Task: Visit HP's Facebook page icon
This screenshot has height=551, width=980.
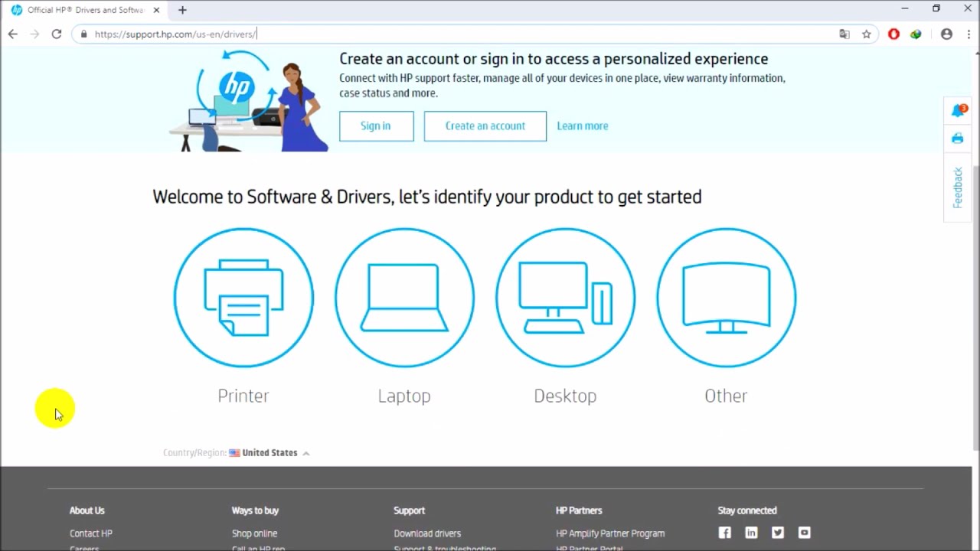Action: 724,533
